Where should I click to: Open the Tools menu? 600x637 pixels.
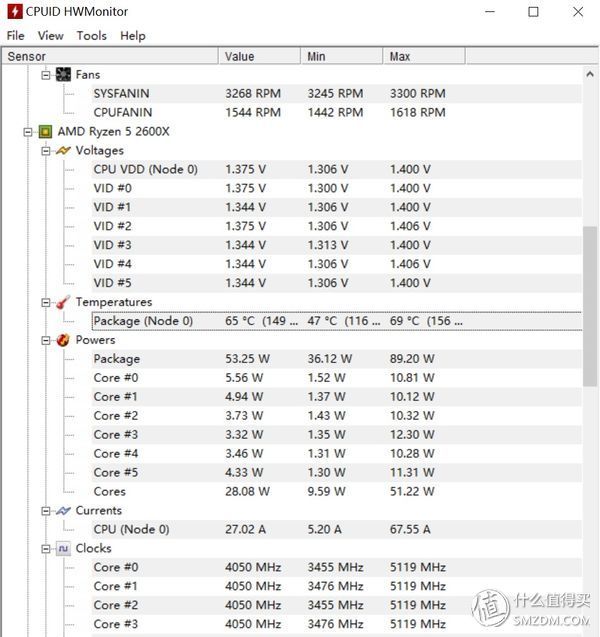92,36
